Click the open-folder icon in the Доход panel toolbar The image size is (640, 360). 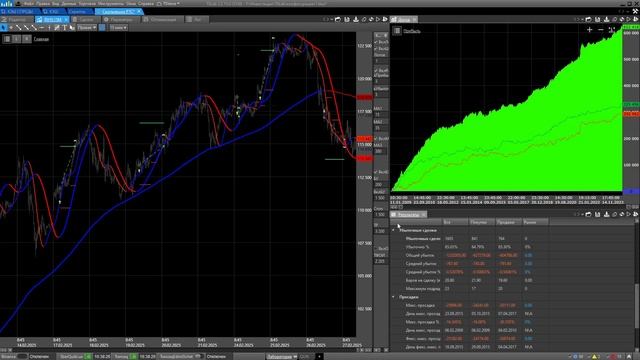[588, 19]
